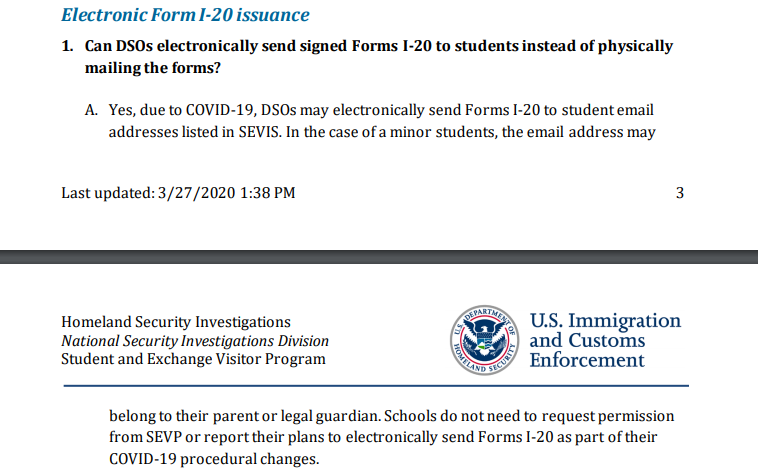Viewport: 758px width, 476px height.
Task: Click the question about DSOs sending Forms I-20
Action: (x=379, y=57)
